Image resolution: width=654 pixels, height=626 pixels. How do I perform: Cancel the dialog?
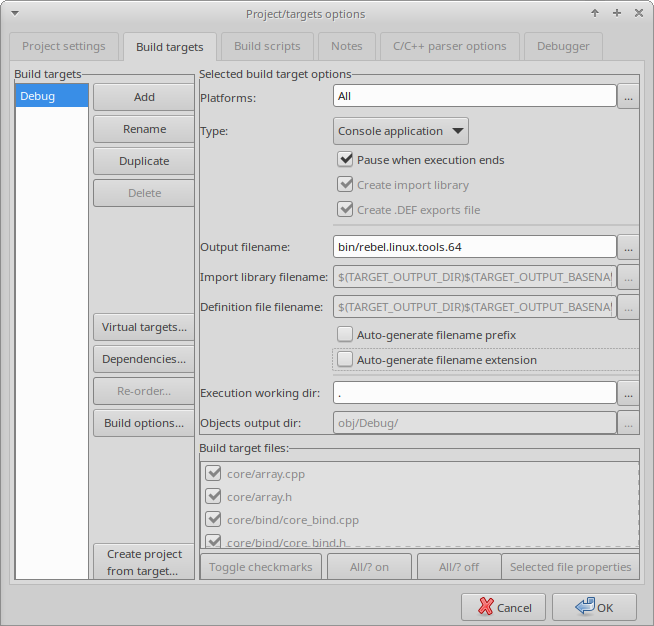coord(503,607)
